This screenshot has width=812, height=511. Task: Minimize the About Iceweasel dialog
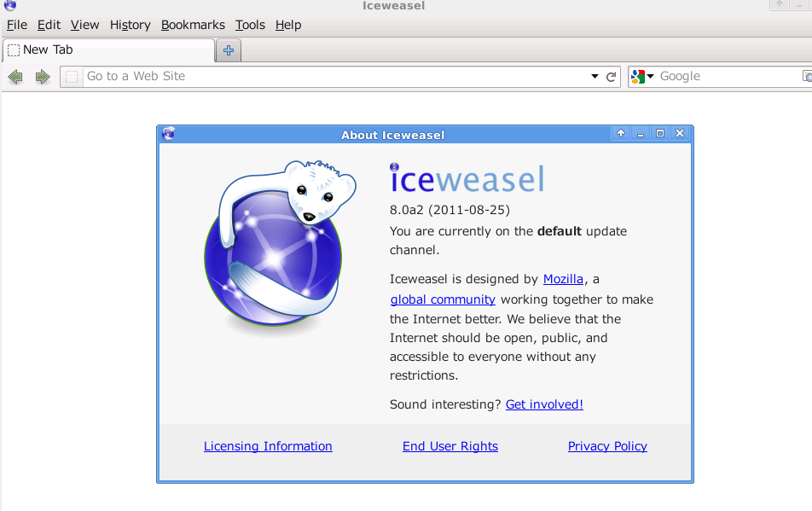coord(640,134)
